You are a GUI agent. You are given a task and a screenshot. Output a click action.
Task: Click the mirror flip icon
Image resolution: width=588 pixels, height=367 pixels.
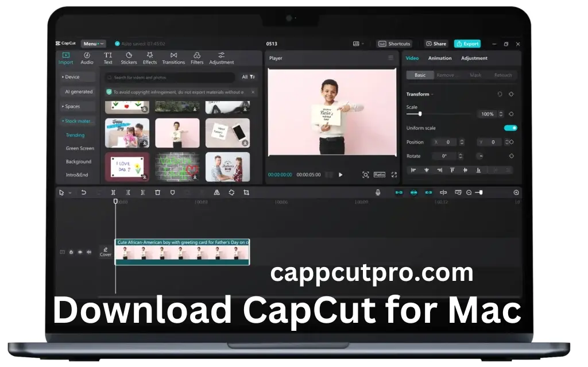click(216, 192)
